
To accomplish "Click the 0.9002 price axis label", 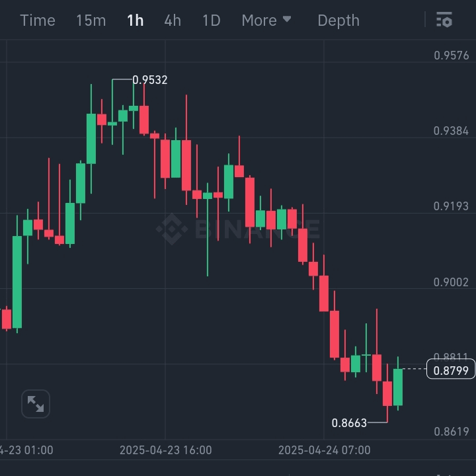I will [451, 282].
